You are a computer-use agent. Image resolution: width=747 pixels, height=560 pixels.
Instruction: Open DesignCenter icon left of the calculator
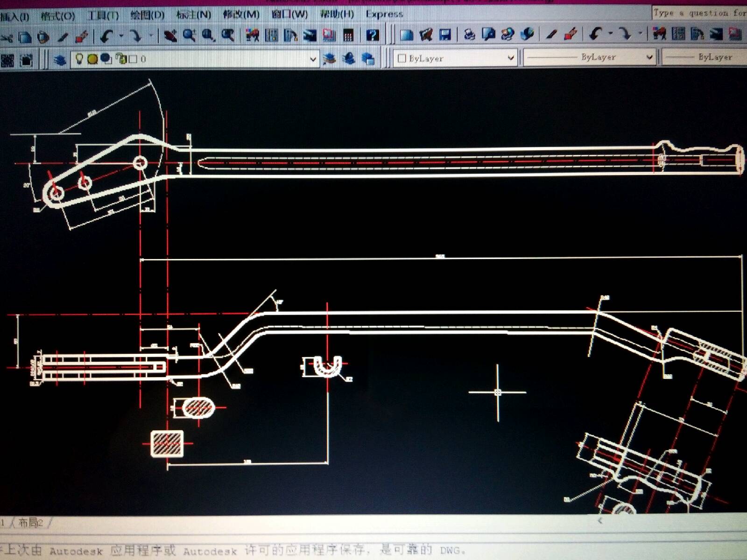[x=272, y=35]
